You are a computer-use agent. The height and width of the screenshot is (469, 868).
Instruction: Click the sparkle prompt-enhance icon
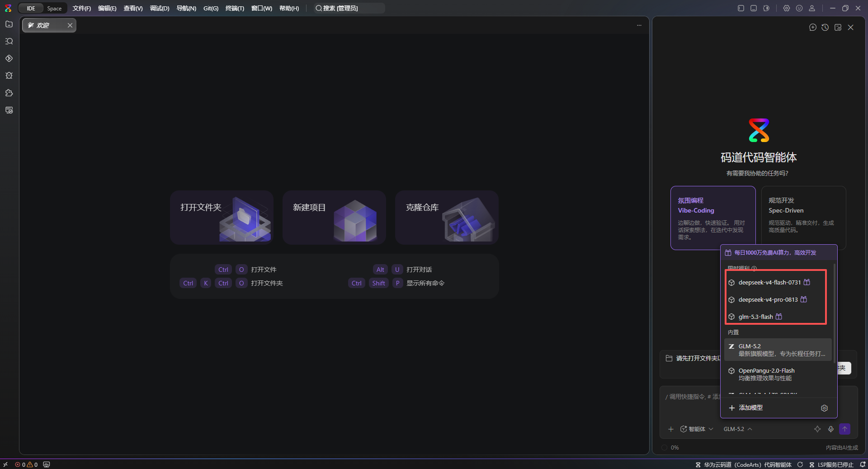coord(817,429)
